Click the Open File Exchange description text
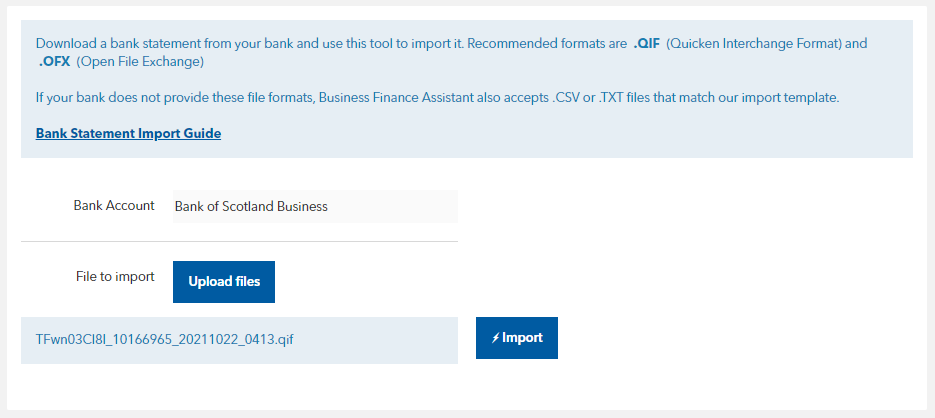The height and width of the screenshot is (418, 935). click(140, 62)
